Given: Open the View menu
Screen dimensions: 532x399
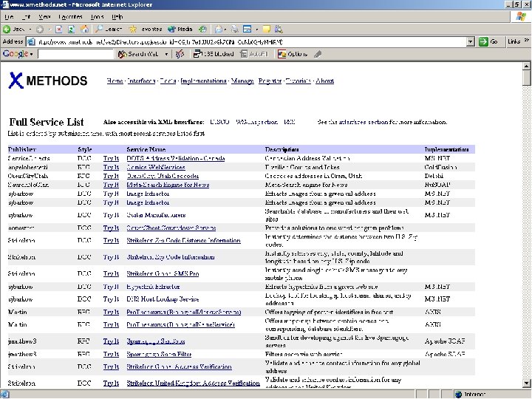Looking at the screenshot, I should [x=44, y=16].
